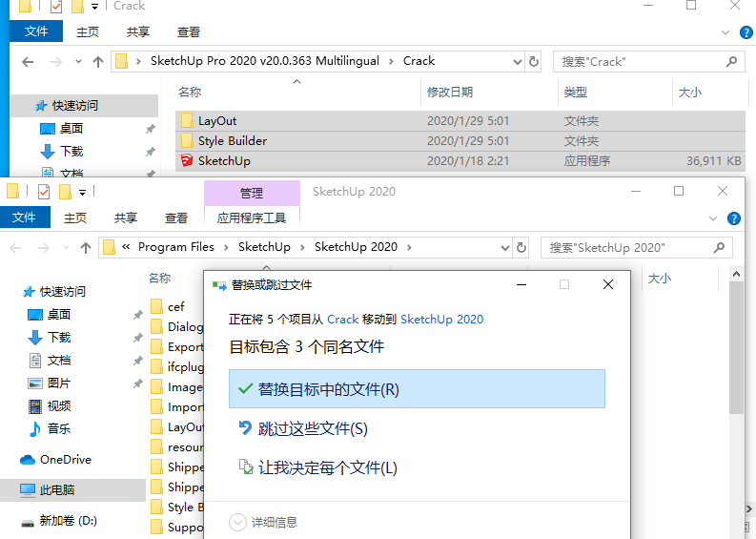Switch to 共享 tab in Crack window
Screen dimensions: 756x539
click(x=138, y=31)
